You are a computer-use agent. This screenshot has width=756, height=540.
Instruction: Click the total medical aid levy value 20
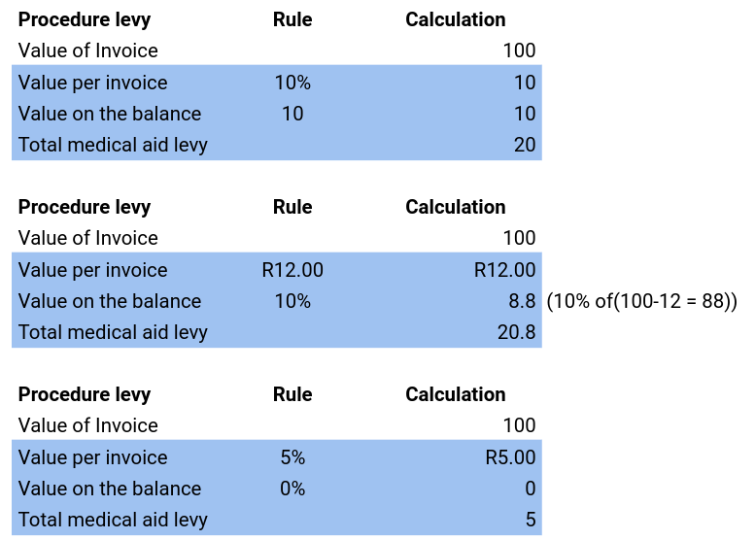coord(524,145)
